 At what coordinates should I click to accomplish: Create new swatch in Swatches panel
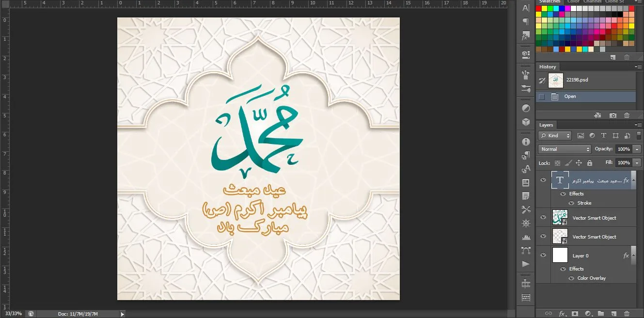(613, 57)
